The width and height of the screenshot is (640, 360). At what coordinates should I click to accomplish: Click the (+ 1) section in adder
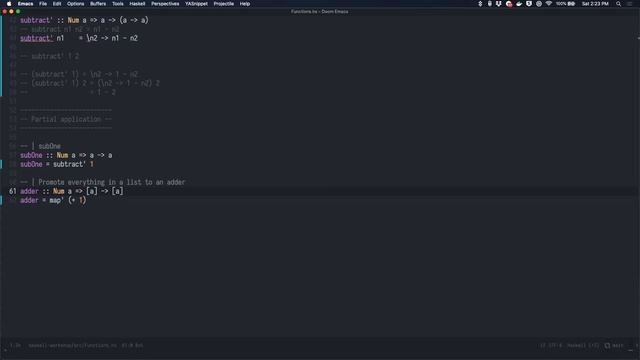coord(77,200)
